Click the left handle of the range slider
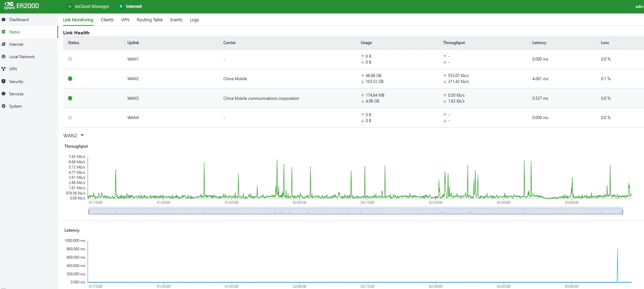Viewport: 644px width, 289px height. click(89, 211)
